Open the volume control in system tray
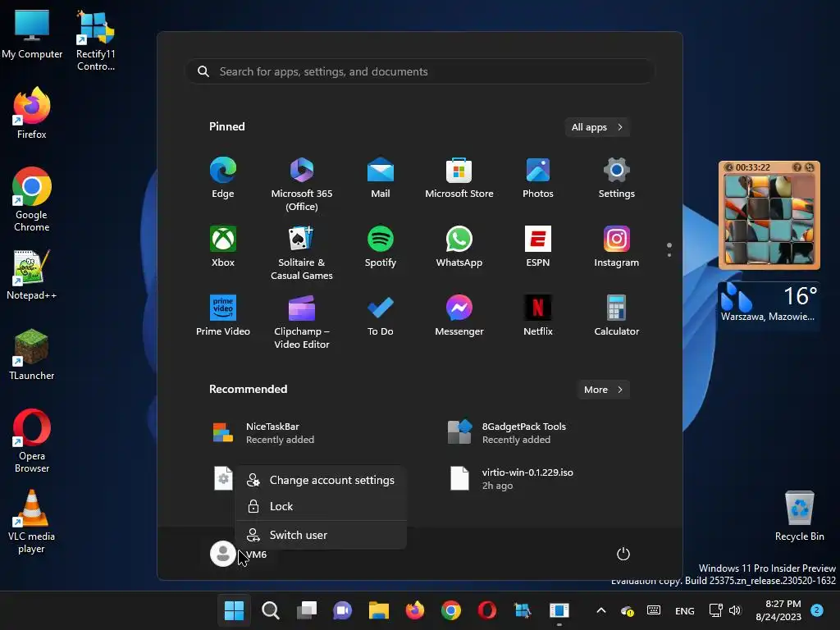Image resolution: width=840 pixels, height=630 pixels. (x=735, y=610)
